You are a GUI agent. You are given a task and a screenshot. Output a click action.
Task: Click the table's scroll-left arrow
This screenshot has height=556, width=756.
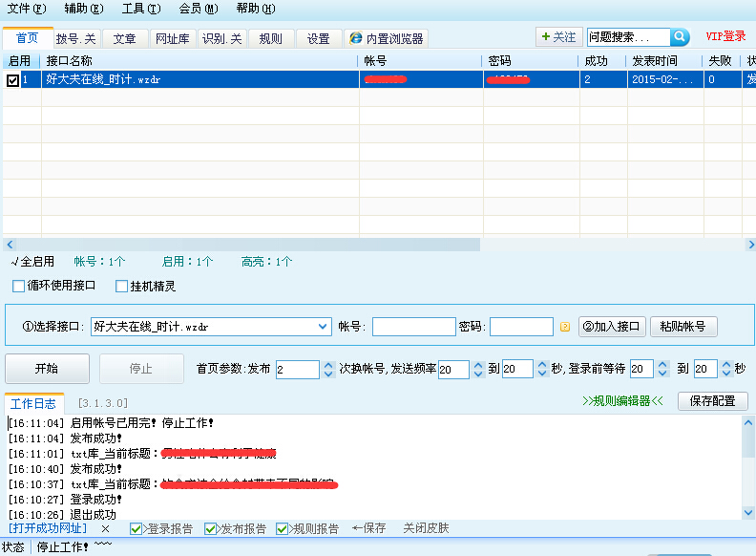pos(10,245)
